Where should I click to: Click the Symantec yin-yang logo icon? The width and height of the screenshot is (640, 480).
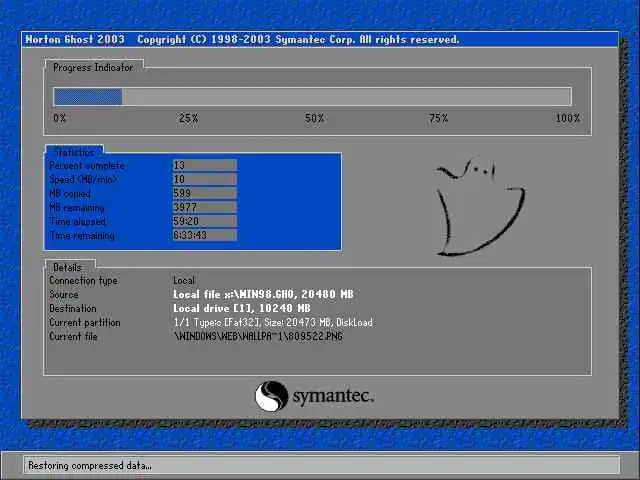pyautogui.click(x=271, y=396)
